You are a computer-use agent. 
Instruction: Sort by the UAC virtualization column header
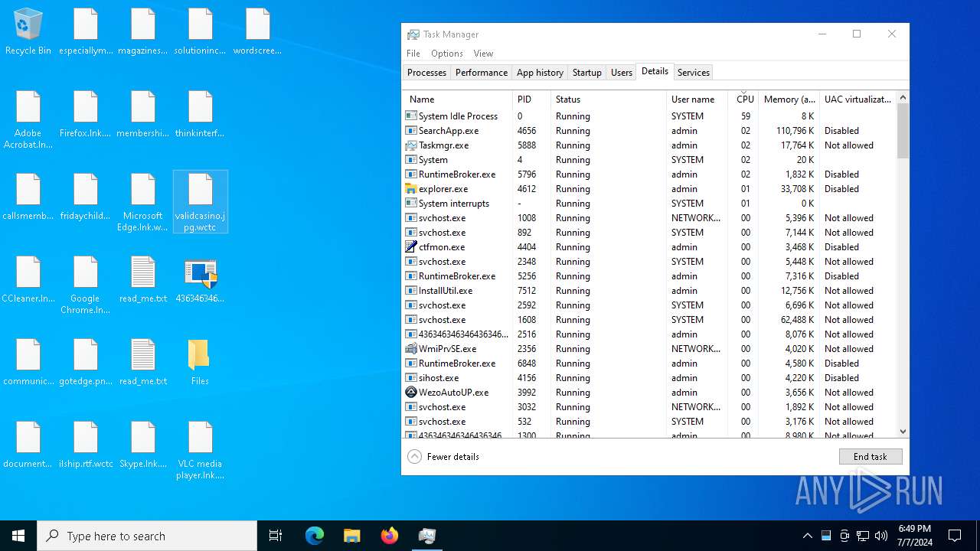click(857, 99)
